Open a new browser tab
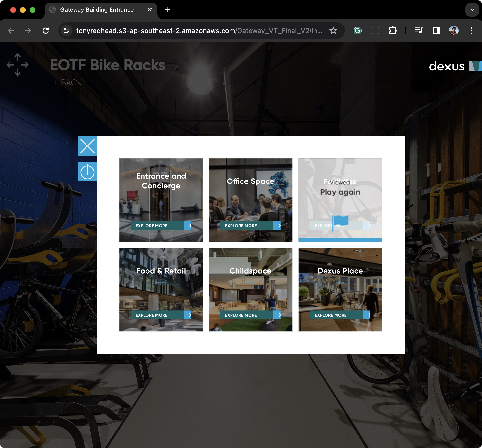Viewport: 482px width, 448px height. click(x=167, y=10)
